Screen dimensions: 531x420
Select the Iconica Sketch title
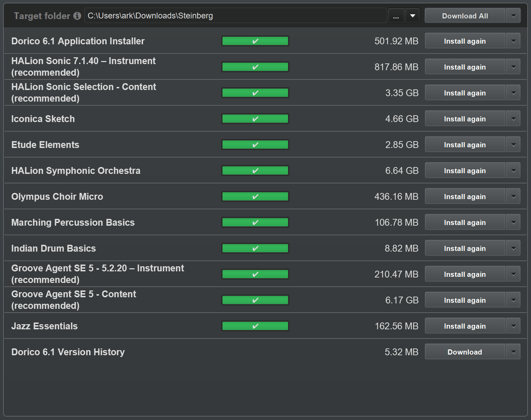coord(43,119)
